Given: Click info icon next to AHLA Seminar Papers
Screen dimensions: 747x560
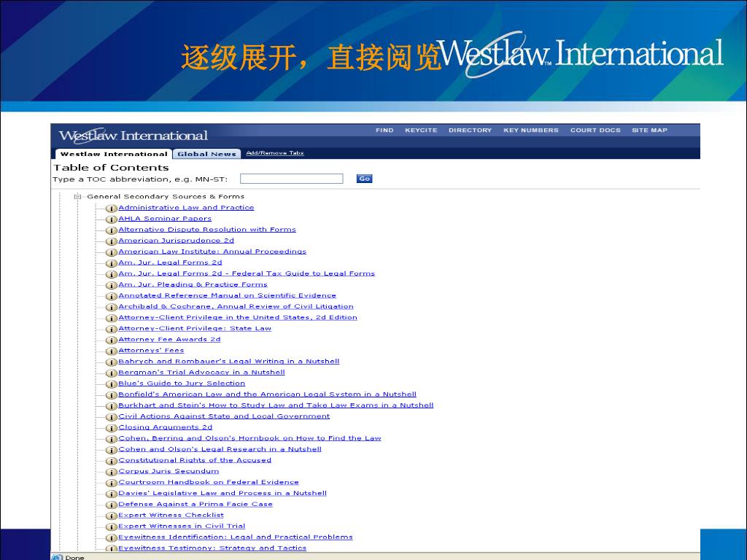Looking at the screenshot, I should [x=112, y=219].
